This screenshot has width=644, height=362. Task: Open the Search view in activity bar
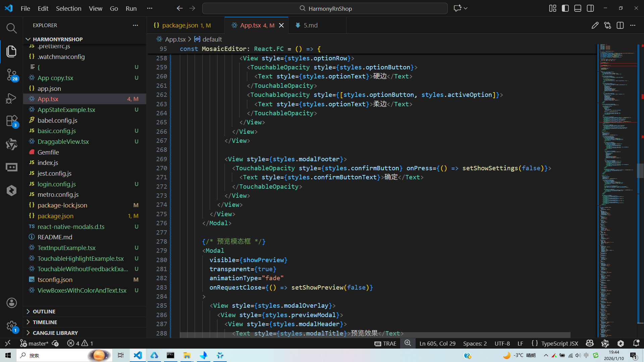pyautogui.click(x=11, y=28)
